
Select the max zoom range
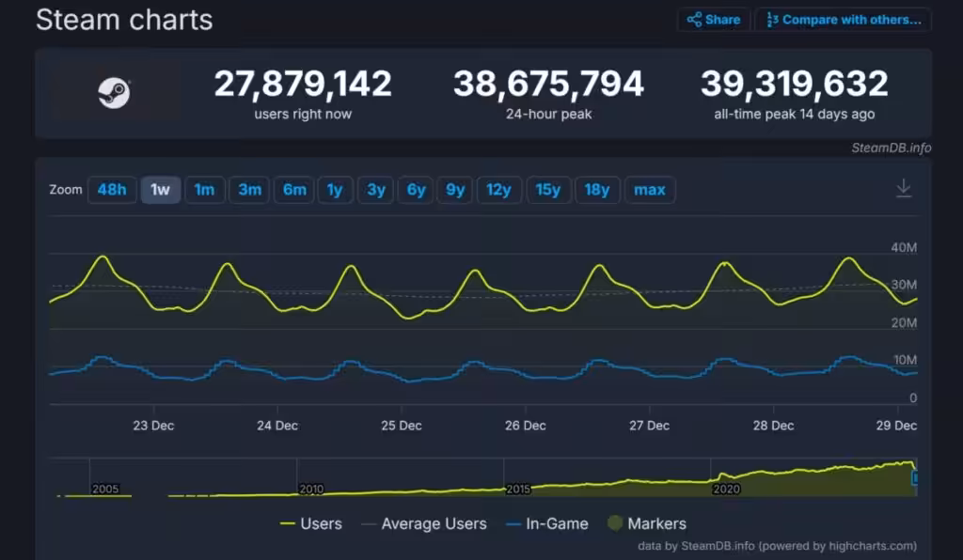(650, 189)
